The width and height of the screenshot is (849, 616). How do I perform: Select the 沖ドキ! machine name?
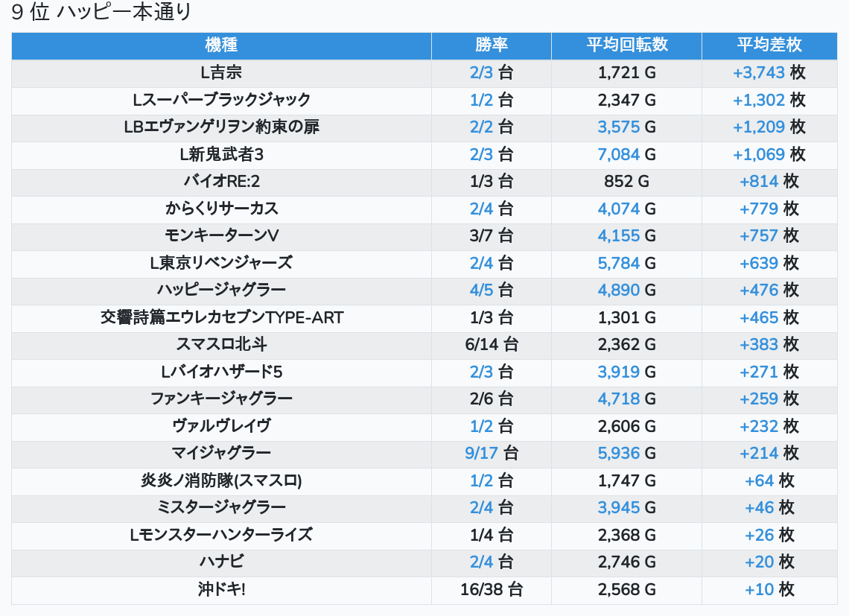pyautogui.click(x=221, y=589)
